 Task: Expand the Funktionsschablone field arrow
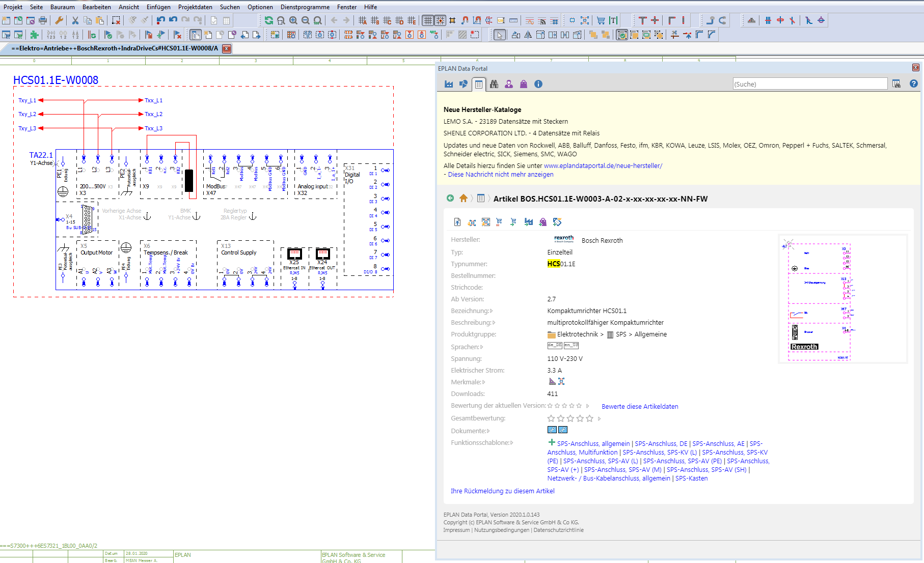pyautogui.click(x=512, y=443)
